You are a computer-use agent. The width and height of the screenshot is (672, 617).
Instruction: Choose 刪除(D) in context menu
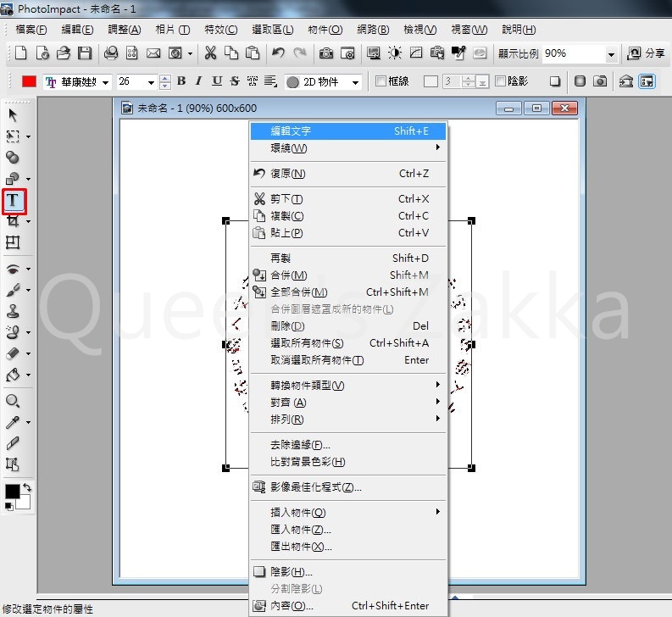tap(348, 325)
